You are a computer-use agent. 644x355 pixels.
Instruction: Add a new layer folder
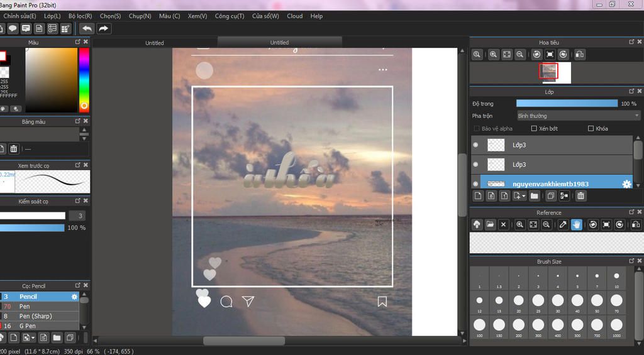tap(534, 196)
